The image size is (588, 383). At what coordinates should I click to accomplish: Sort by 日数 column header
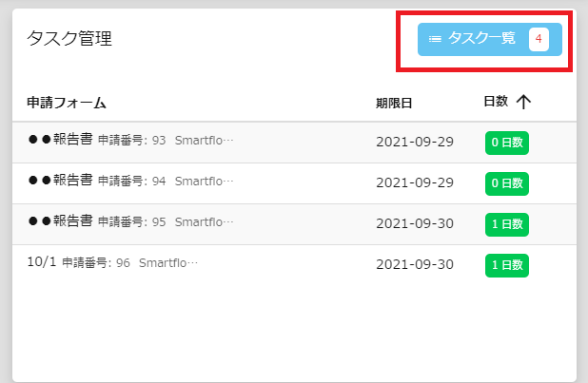point(496,101)
